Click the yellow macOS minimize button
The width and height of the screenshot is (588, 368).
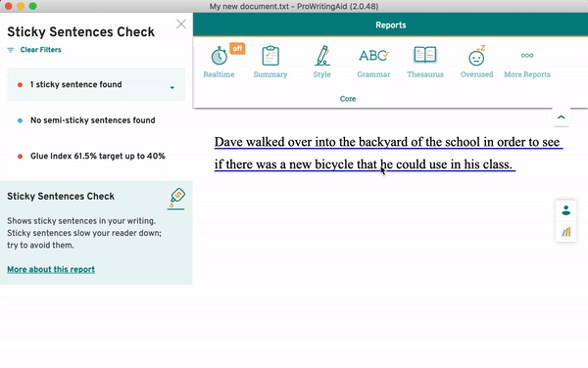tap(21, 6)
